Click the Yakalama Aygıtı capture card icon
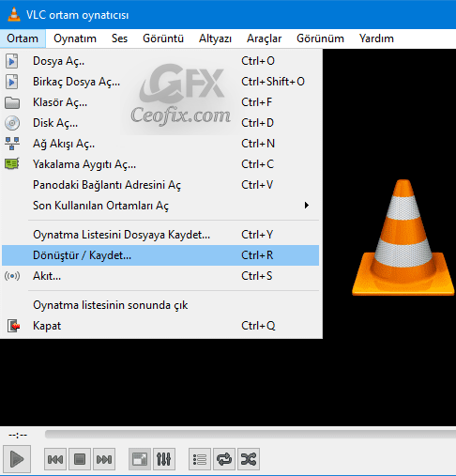The width and height of the screenshot is (456, 476). point(12,163)
